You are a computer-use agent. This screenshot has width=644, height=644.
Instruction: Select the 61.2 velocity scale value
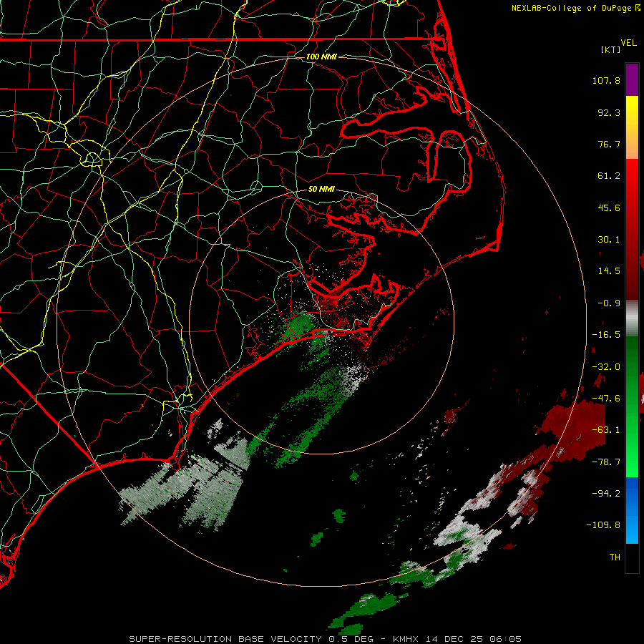coord(609,176)
